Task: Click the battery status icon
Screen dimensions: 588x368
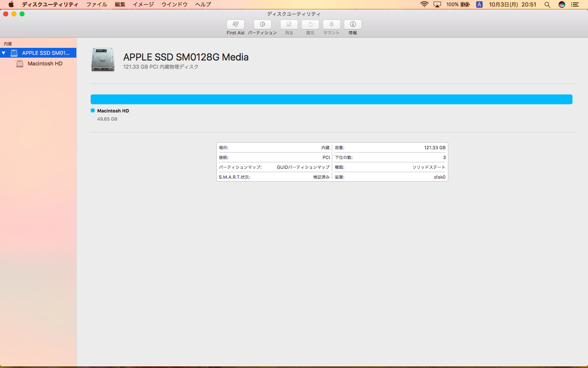Action: pyautogui.click(x=465, y=4)
